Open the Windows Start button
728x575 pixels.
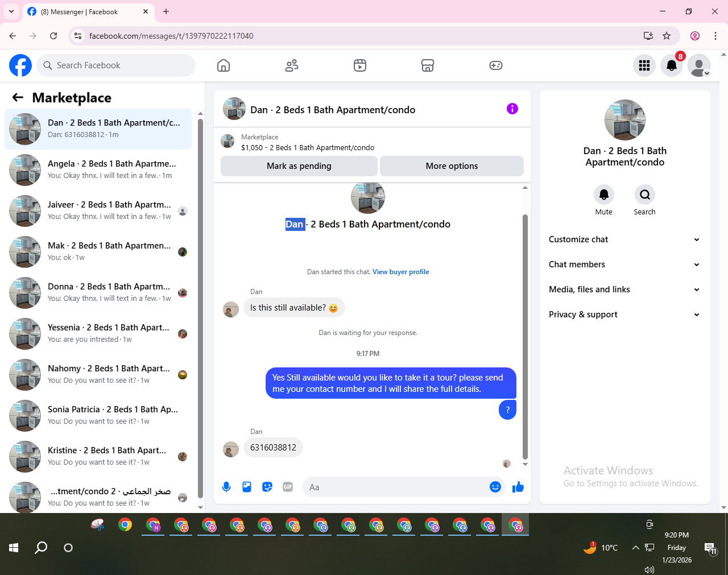[14, 548]
